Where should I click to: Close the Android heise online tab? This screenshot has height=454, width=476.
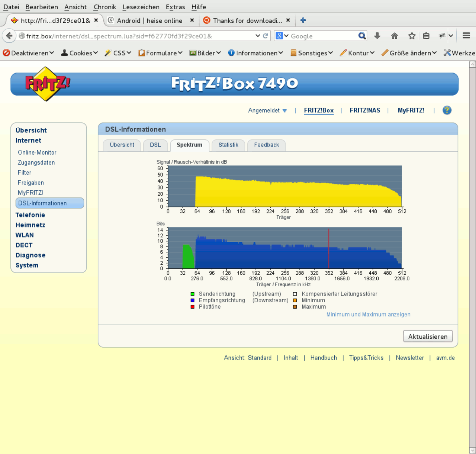pyautogui.click(x=192, y=20)
